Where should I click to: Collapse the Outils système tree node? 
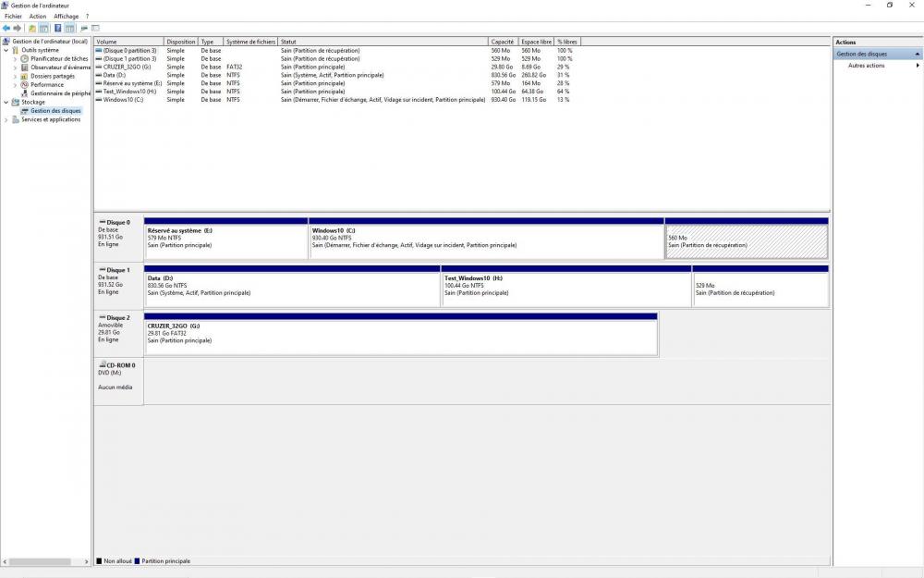click(x=6, y=51)
